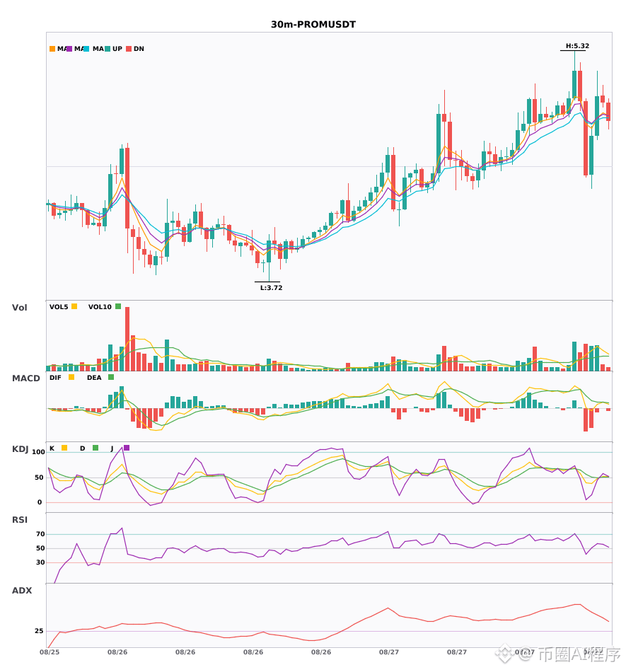Click the KDJ panel label

pyautogui.click(x=20, y=449)
